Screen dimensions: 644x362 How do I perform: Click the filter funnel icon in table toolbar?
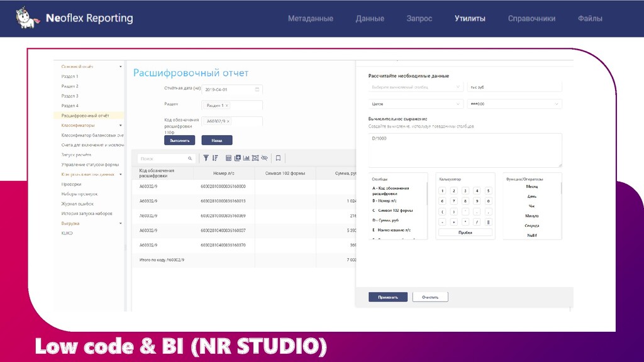(x=206, y=158)
